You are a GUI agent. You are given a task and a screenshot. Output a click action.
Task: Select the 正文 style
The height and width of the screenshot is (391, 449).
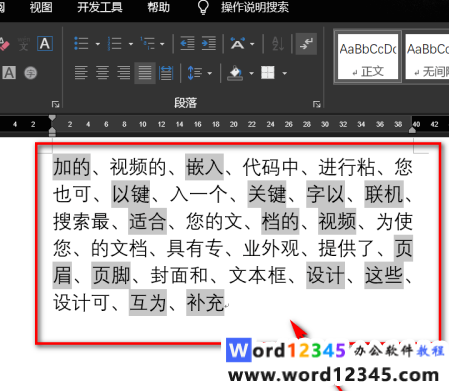tap(368, 56)
